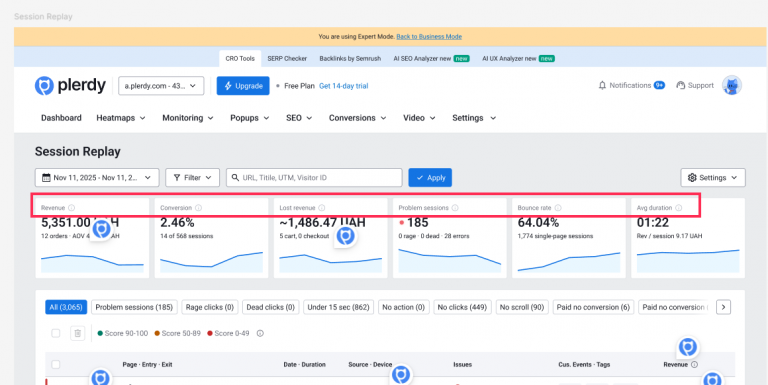Select No clicks (449) chip

[x=462, y=307]
